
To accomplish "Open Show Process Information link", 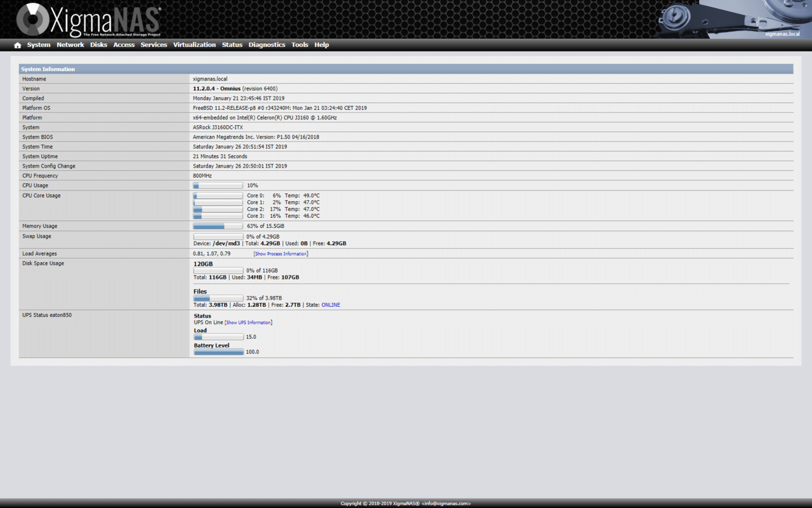I will point(280,253).
